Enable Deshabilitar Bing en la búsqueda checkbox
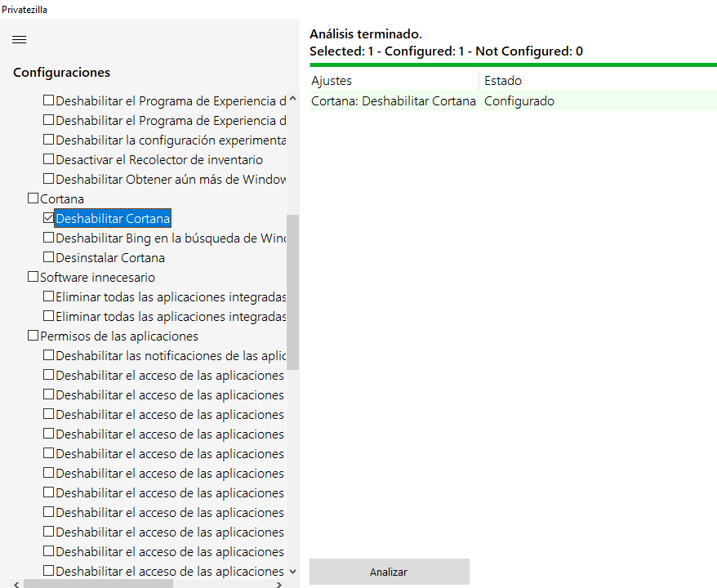Viewport: 717px width, 588px height. tap(48, 238)
